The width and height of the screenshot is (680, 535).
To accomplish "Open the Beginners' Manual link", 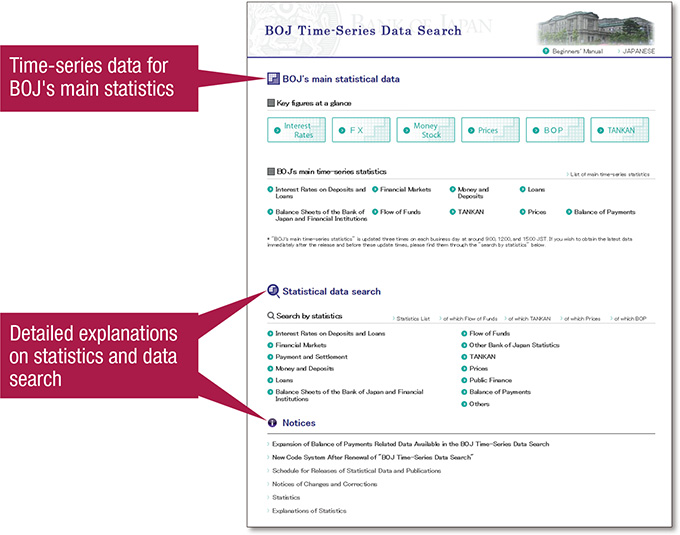I will click(573, 51).
